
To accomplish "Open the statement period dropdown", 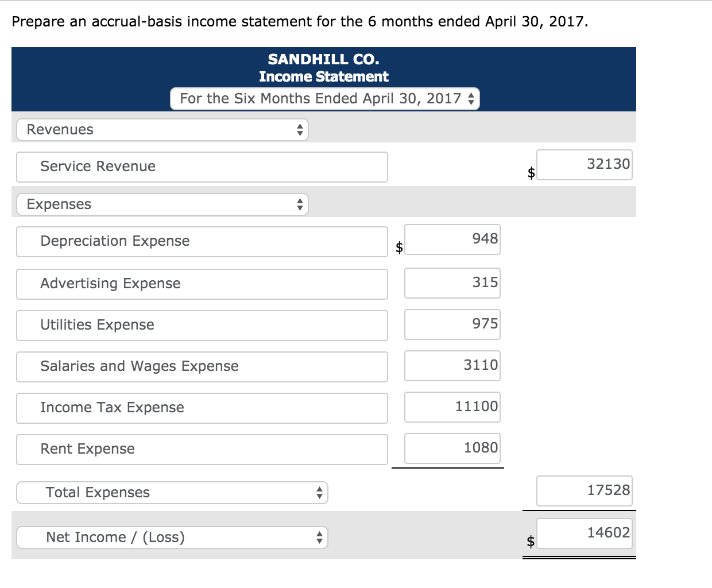I will click(324, 98).
